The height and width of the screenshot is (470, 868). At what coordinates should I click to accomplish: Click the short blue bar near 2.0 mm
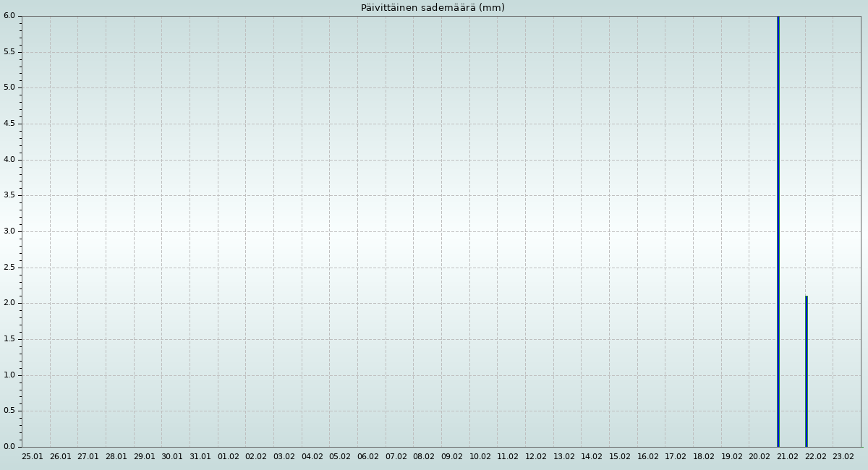click(x=806, y=371)
